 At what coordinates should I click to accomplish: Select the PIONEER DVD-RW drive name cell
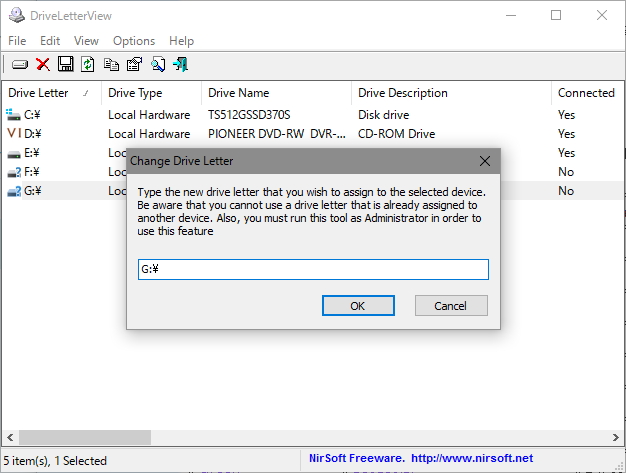(277, 134)
